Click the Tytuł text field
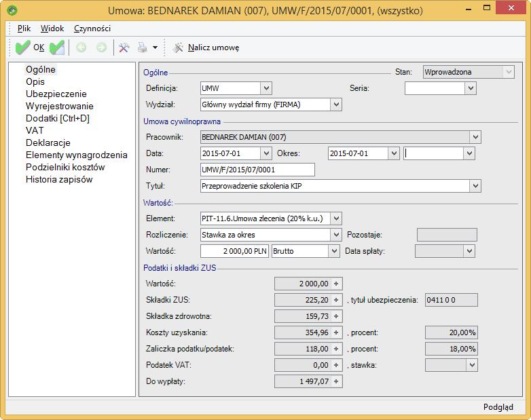The image size is (531, 420). pos(335,186)
